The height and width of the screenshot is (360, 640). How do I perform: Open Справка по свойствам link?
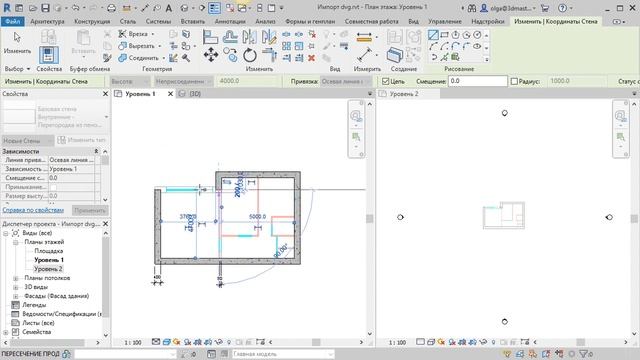[33, 210]
